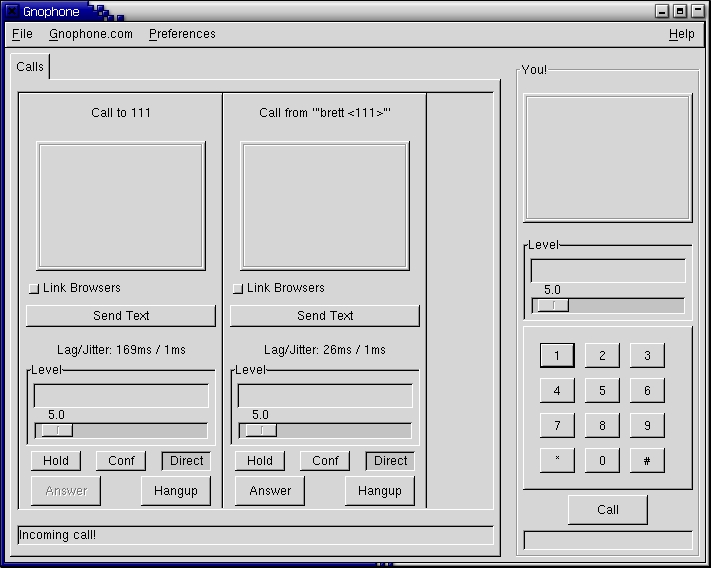711x568 pixels.
Task: Click Send Text for call from brett
Action: pyautogui.click(x=325, y=316)
